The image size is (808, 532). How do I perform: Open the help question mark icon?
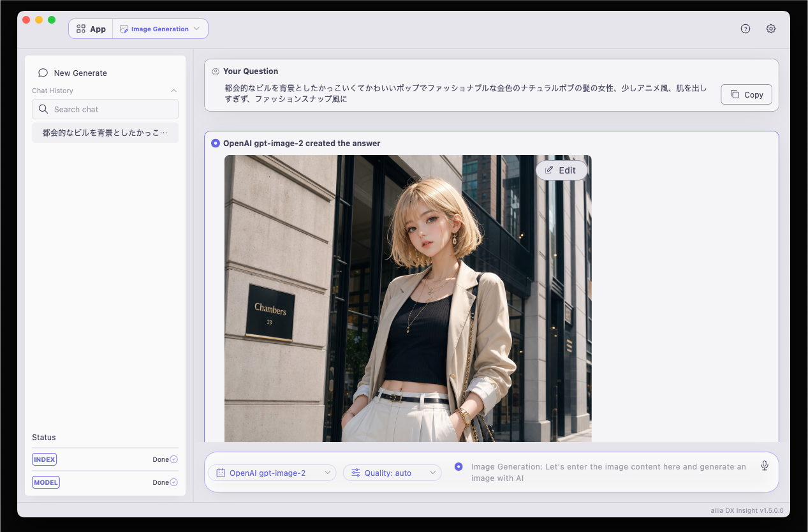[746, 29]
